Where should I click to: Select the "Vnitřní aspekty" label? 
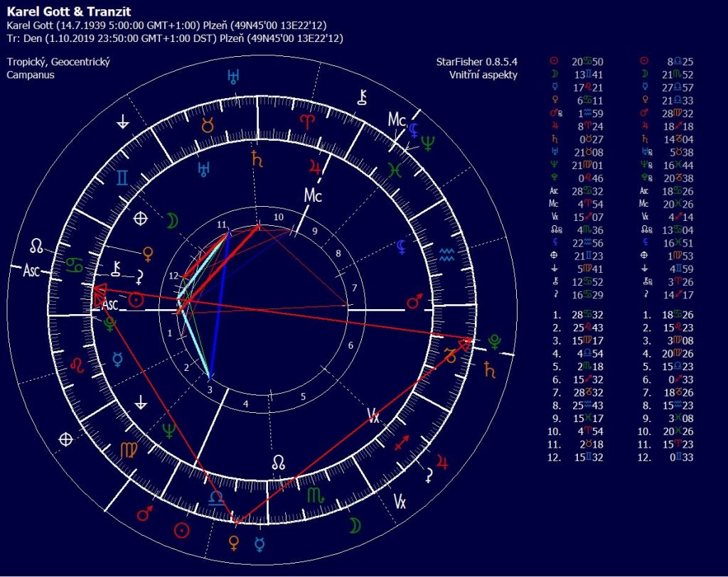click(483, 75)
